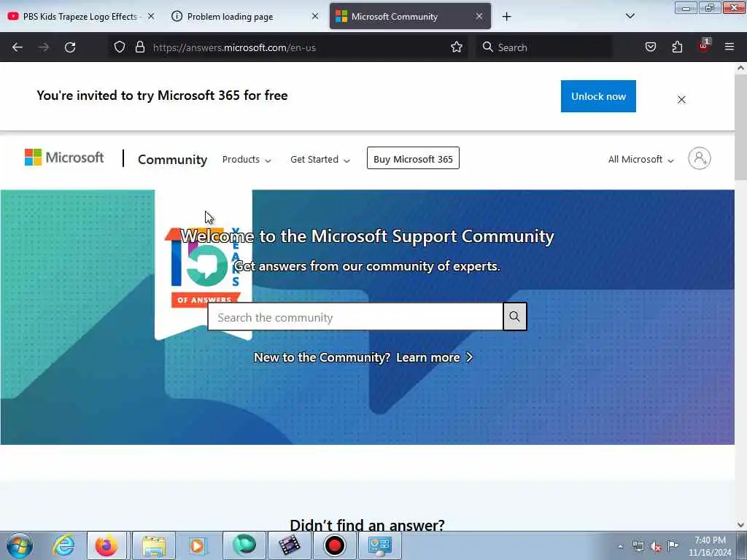Click the Microsoft logo
This screenshot has width=747, height=560.
(64, 157)
